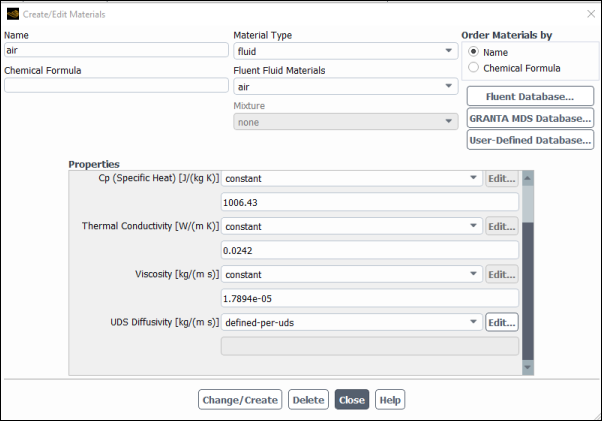Click the Fluent app icon in title bar
The image size is (602, 421).
click(x=12, y=14)
